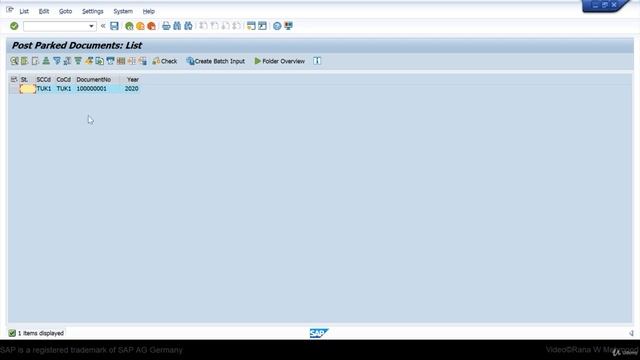The height and width of the screenshot is (360, 640).
Task: Click the Find Next binoculars icon
Action: (188, 26)
